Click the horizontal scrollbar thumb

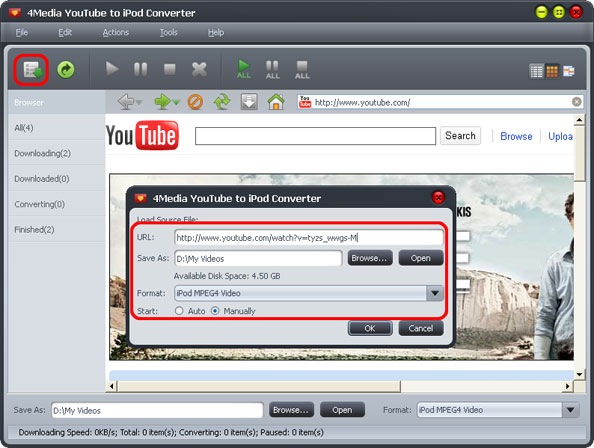[259, 386]
